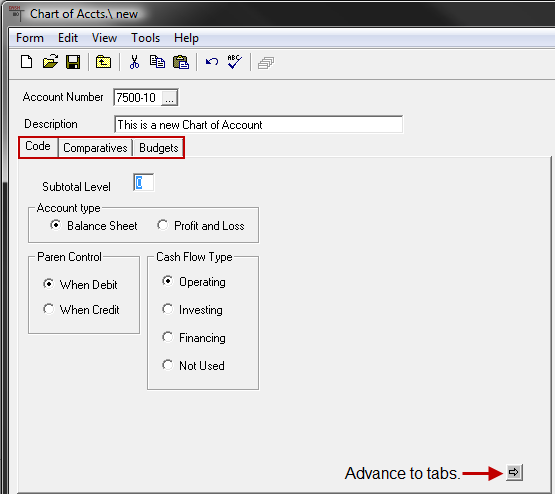Viewport: 555px width, 494px height.
Task: Click the Advance to tabs arrow button
Action: coord(514,473)
